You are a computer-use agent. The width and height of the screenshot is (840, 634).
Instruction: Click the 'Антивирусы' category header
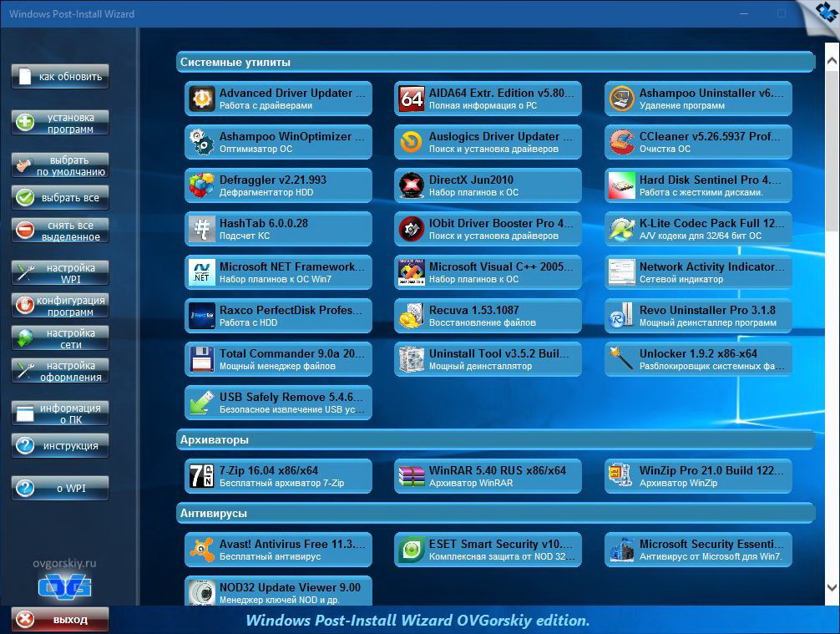coord(495,513)
